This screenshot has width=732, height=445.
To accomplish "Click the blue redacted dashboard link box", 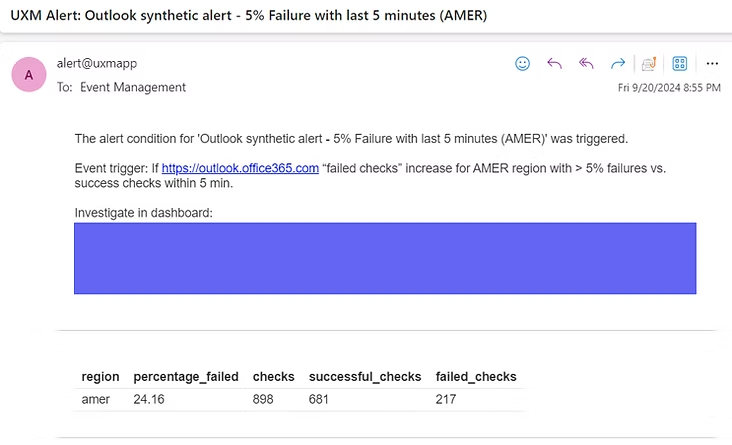I will pyautogui.click(x=385, y=258).
